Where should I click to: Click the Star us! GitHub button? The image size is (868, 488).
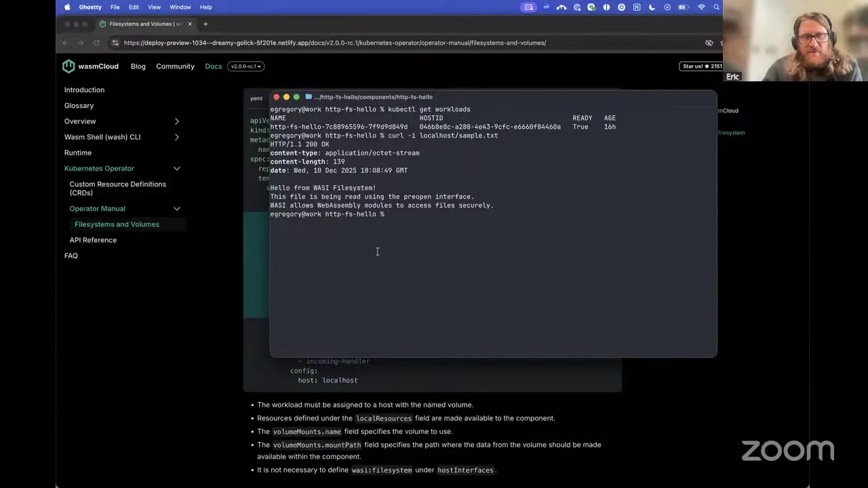[701, 66]
